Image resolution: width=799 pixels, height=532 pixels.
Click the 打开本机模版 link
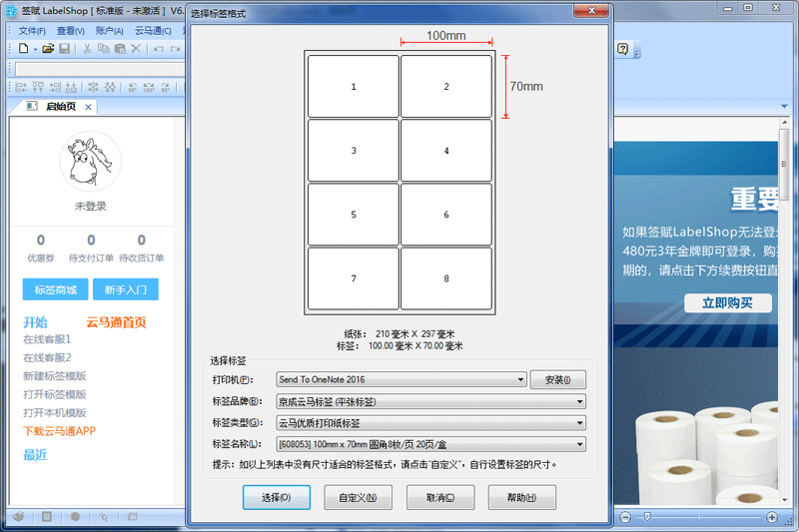(x=55, y=413)
